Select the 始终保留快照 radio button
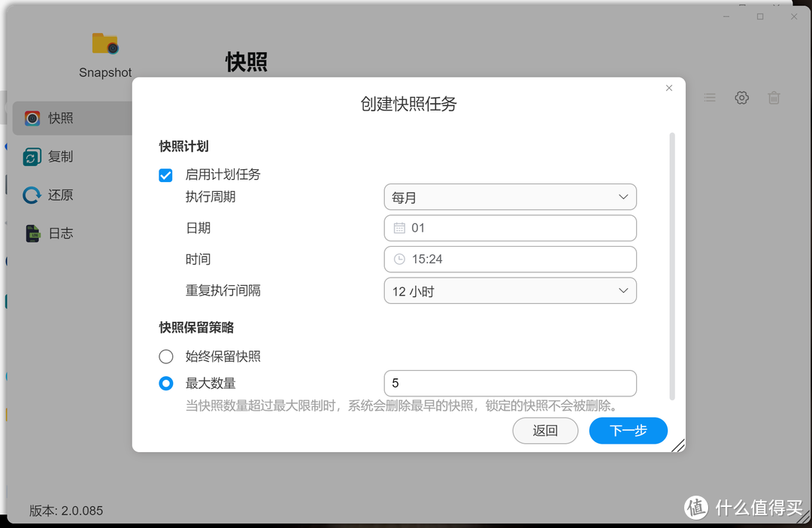 [165, 357]
